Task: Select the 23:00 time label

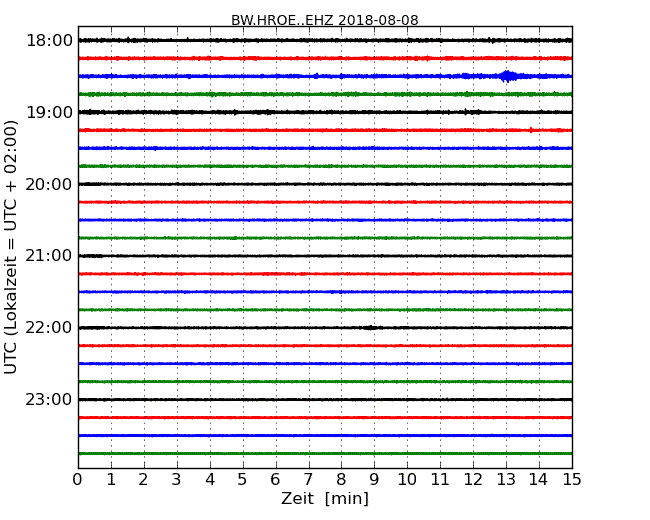Action: point(49,399)
